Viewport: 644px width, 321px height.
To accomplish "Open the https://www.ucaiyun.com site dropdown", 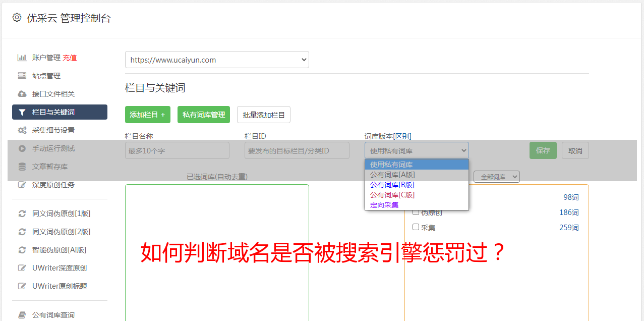I will pyautogui.click(x=217, y=60).
